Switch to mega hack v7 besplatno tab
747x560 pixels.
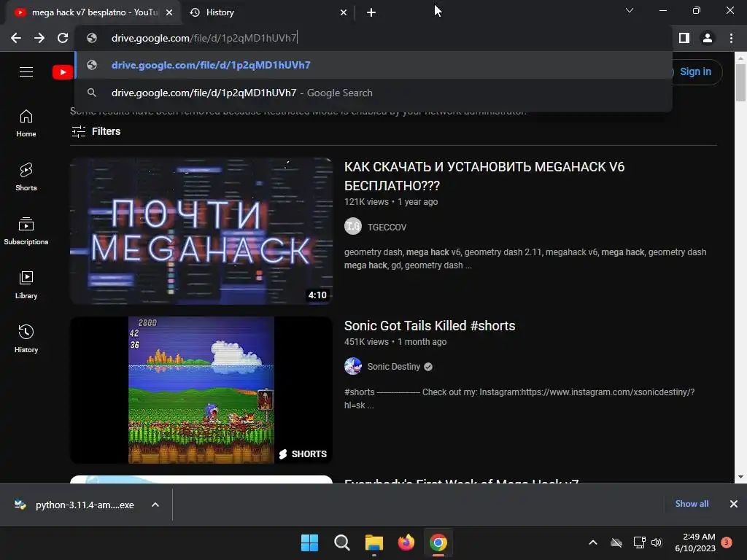click(93, 13)
